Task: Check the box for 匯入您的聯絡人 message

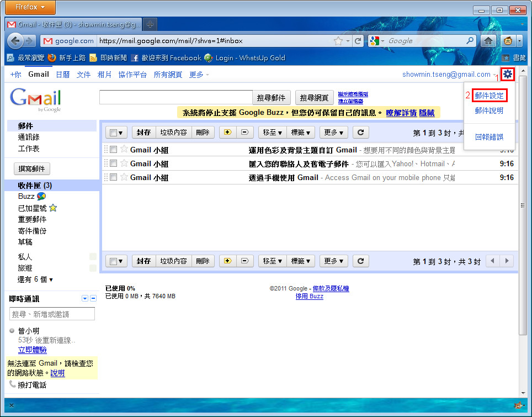Action: pos(114,163)
